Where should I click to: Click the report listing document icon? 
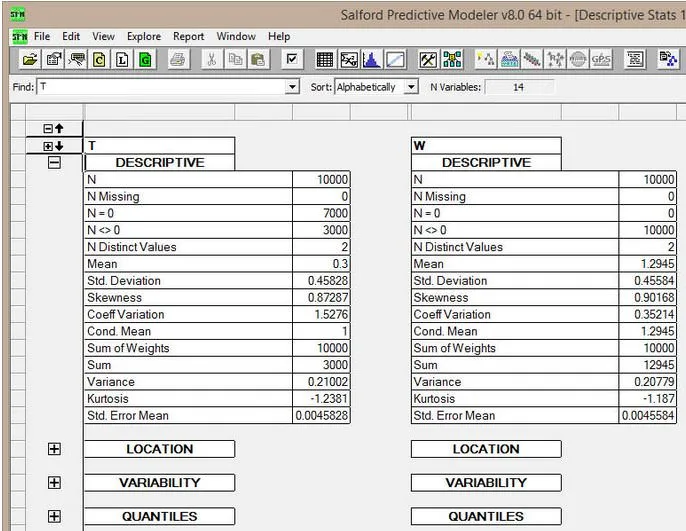635,59
